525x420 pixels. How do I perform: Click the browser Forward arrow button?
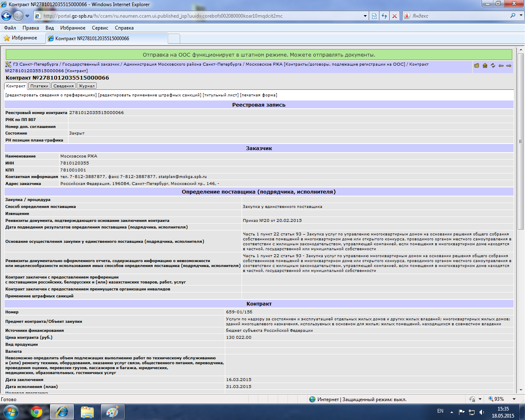(x=18, y=16)
